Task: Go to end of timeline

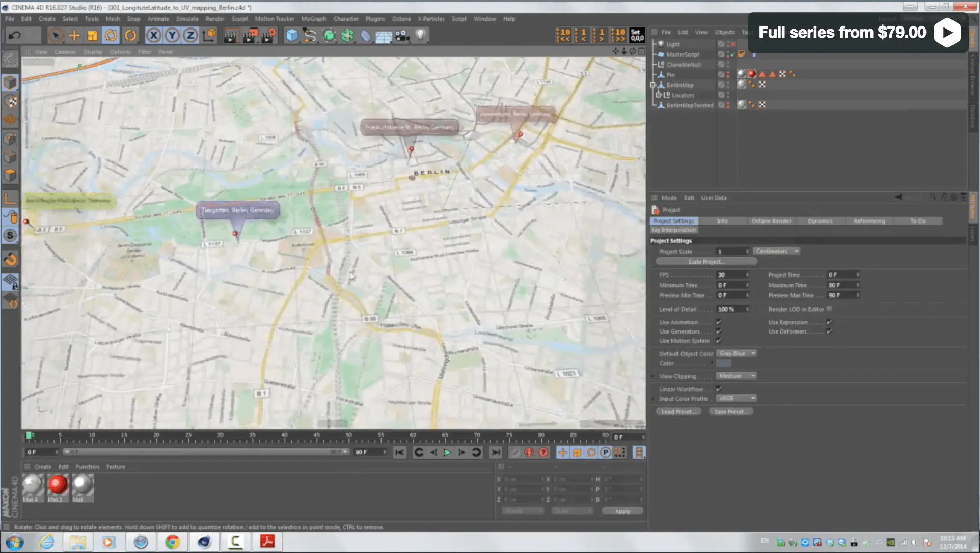Action: pyautogui.click(x=495, y=452)
